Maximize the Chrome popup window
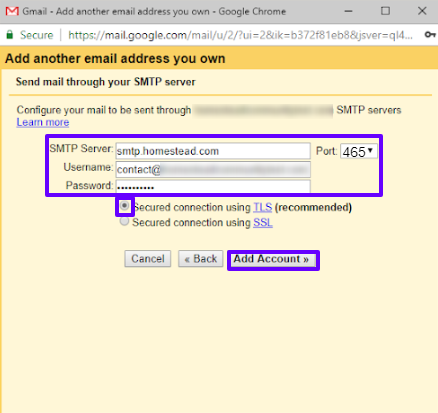This screenshot has height=413, width=438. click(x=385, y=11)
